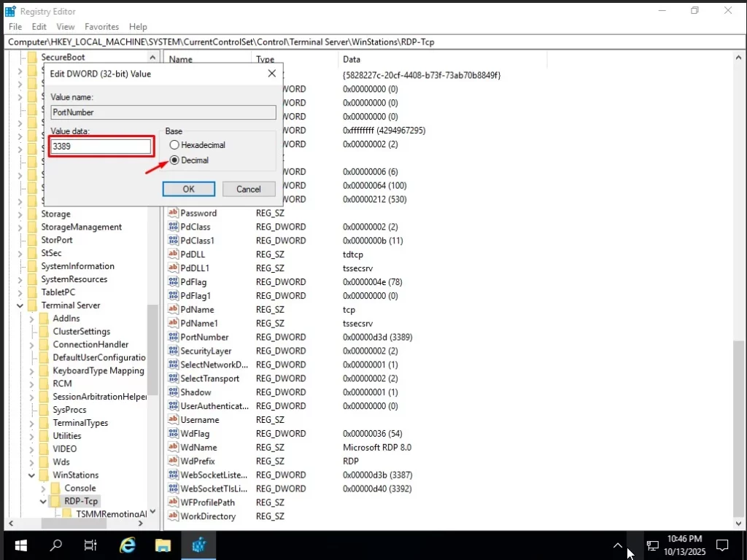Click the WdName REG_SZ icon
Screen dimensions: 747x560
175,447
